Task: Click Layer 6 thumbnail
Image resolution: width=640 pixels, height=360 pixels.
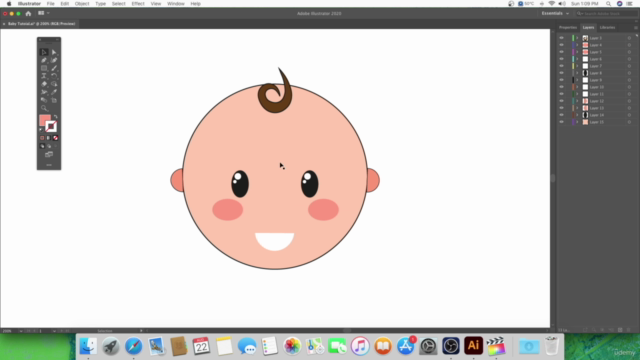Action: coord(585,59)
